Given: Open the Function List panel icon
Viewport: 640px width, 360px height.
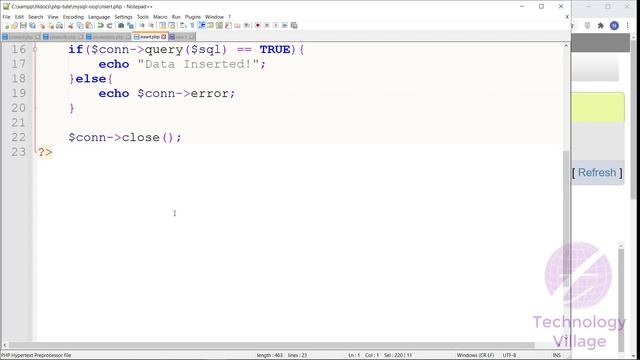Looking at the screenshot, I should [x=228, y=25].
